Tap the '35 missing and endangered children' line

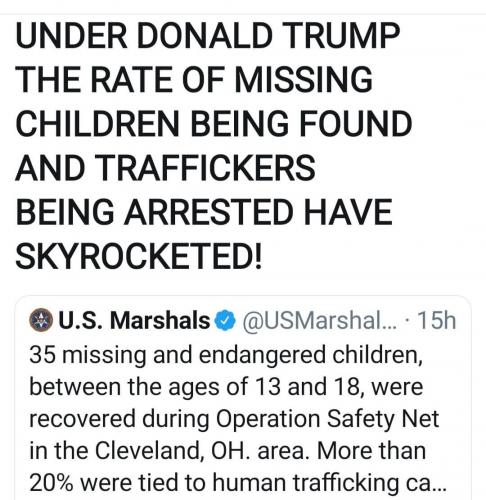point(226,355)
